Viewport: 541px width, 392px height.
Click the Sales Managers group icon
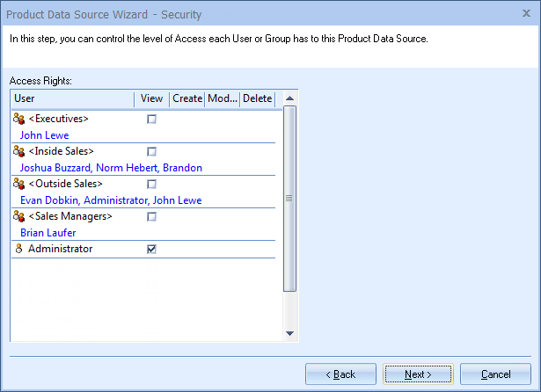19,216
